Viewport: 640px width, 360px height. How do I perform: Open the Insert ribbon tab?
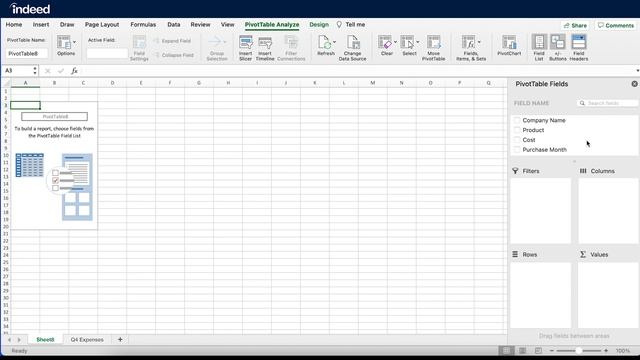click(41, 24)
